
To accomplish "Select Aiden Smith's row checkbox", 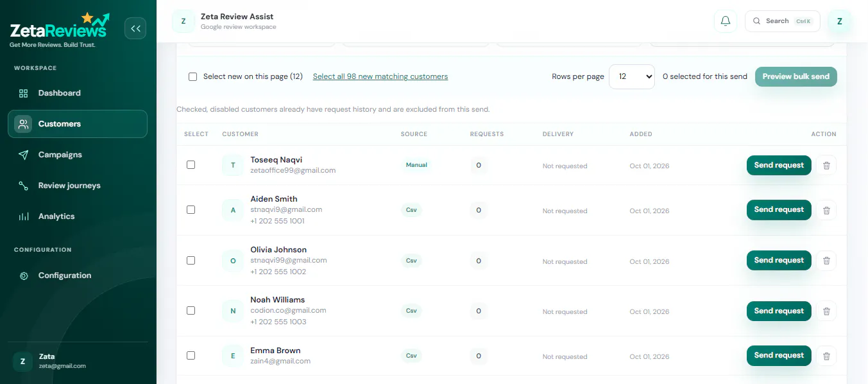I will (191, 209).
